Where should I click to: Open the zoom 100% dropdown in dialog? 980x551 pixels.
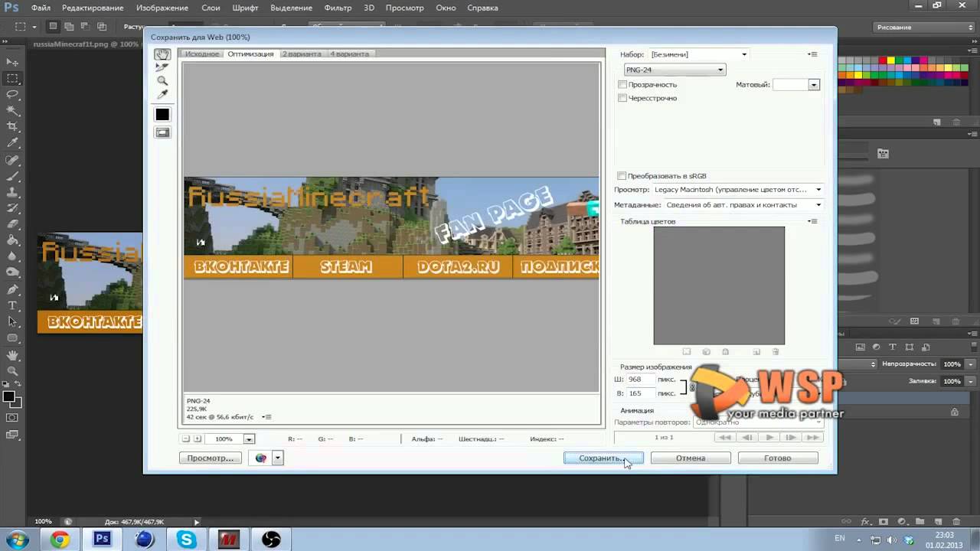point(249,439)
